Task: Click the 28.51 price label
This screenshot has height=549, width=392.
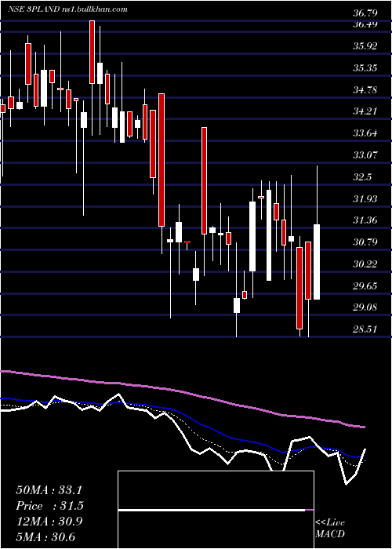Action: [x=365, y=329]
